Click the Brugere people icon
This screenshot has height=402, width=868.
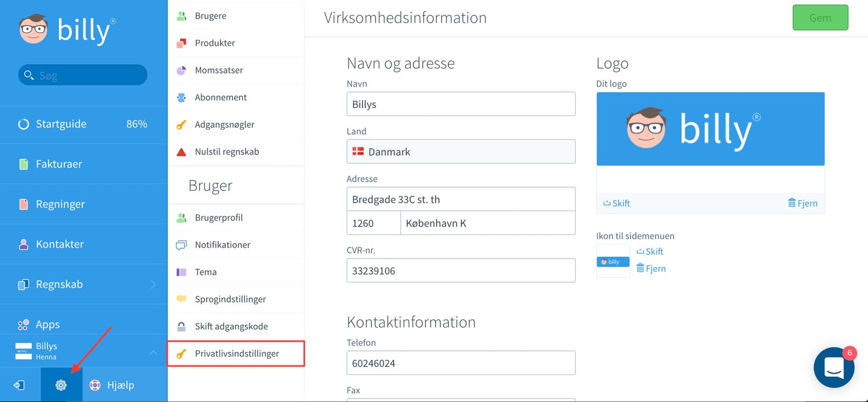(x=181, y=16)
